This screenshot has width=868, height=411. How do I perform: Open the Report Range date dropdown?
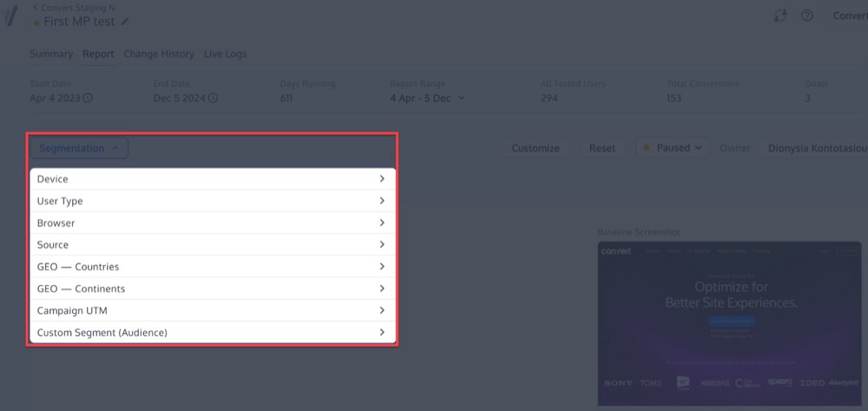coord(428,98)
